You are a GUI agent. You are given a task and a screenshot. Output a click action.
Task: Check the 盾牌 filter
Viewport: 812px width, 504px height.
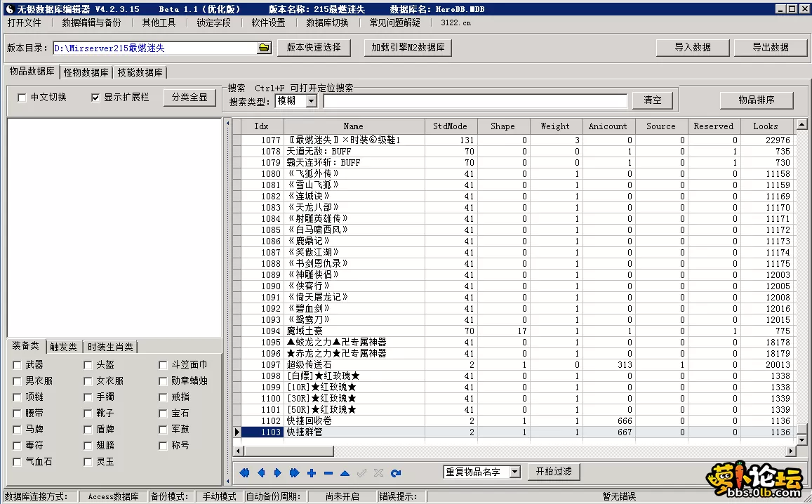[88, 430]
